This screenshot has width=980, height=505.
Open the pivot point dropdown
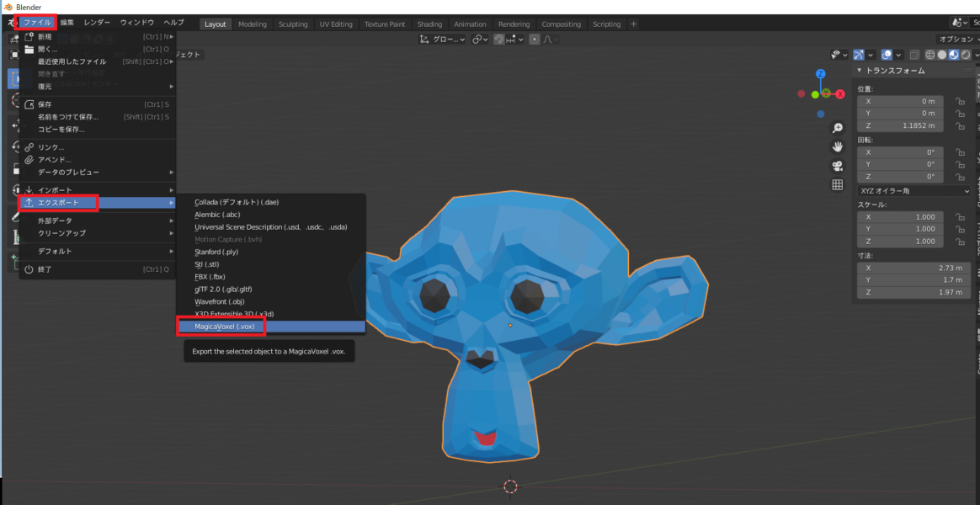480,40
